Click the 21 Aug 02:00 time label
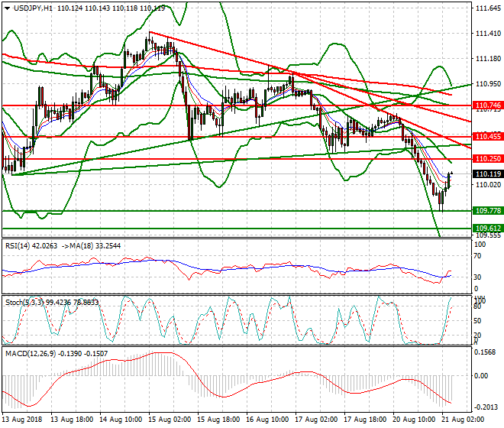This screenshot has height=428, width=504. pos(463,420)
